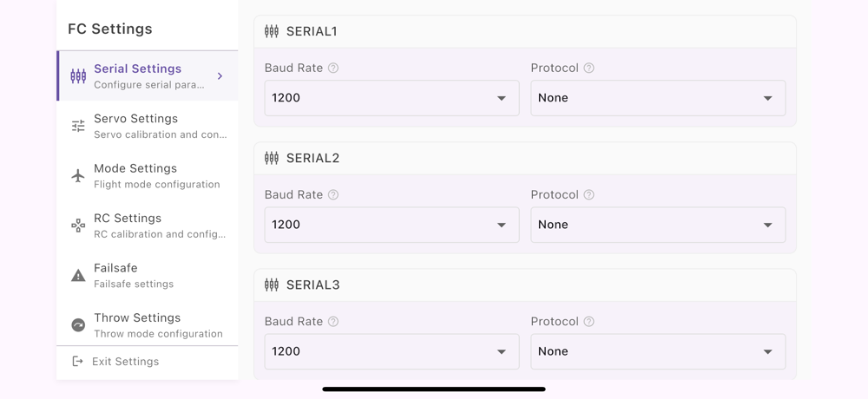Expand the SERIAL3 Protocol dropdown

(658, 351)
